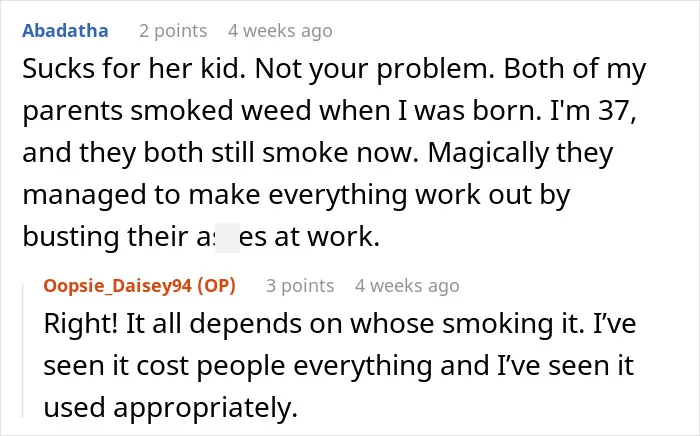
Task: Open the OP reply's "4 weeks ago" timestamp
Action: (x=407, y=286)
